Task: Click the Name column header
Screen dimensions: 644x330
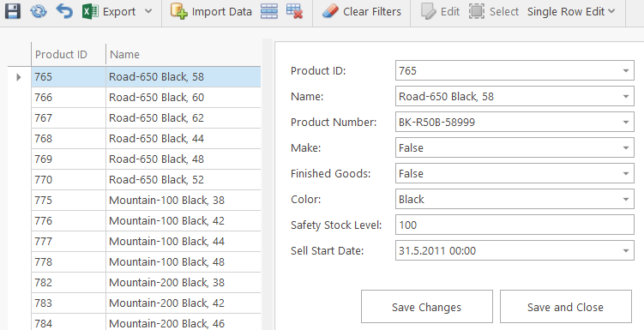Action: coord(184,54)
